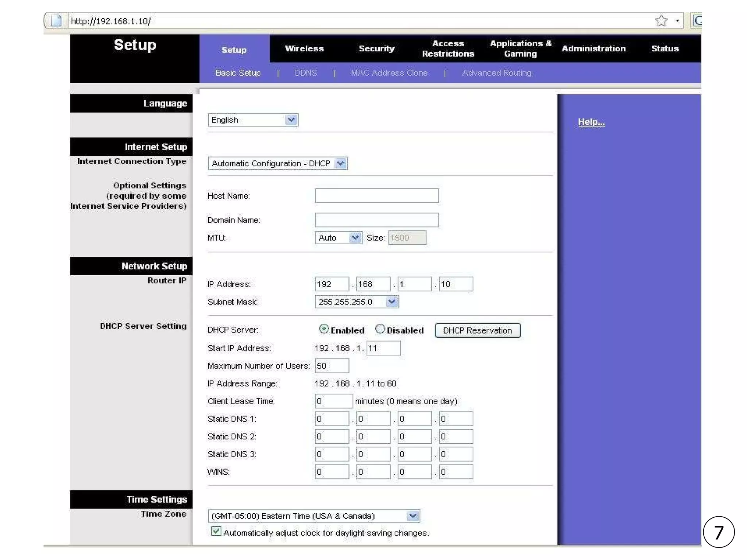This screenshot has width=747, height=560.
Task: Go to the Status tab
Action: 665,48
